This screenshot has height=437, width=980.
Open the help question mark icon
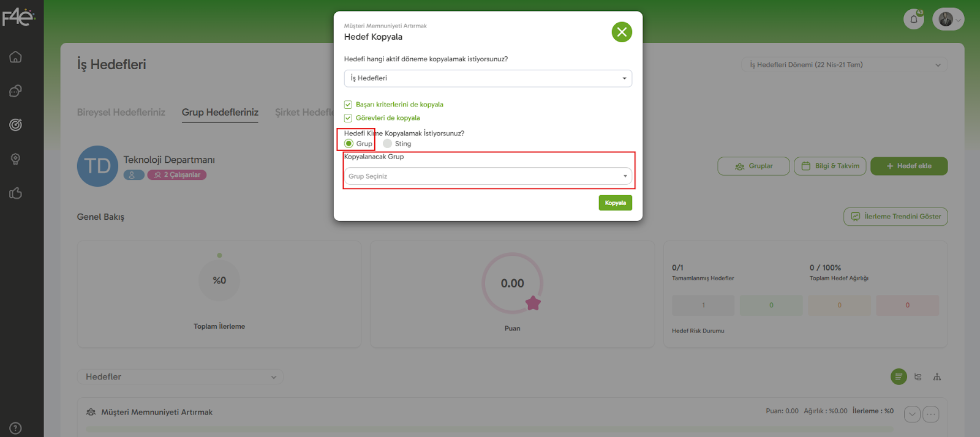[16, 428]
